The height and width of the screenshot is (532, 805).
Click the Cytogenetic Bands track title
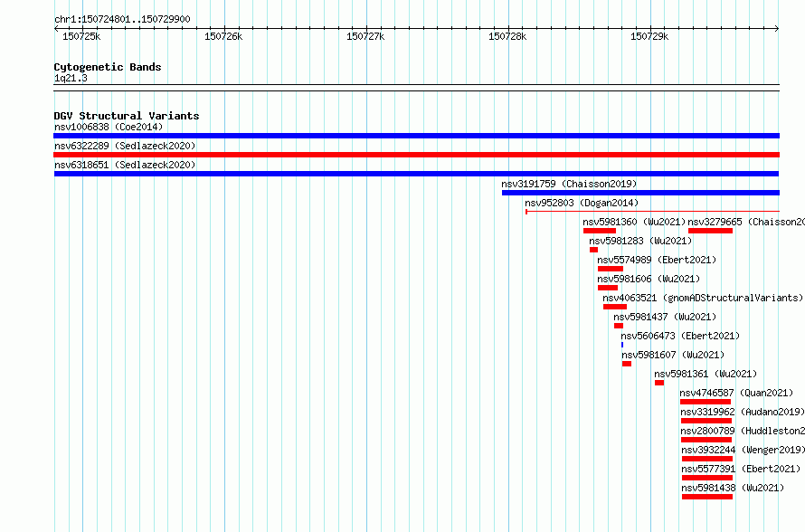[x=108, y=67]
